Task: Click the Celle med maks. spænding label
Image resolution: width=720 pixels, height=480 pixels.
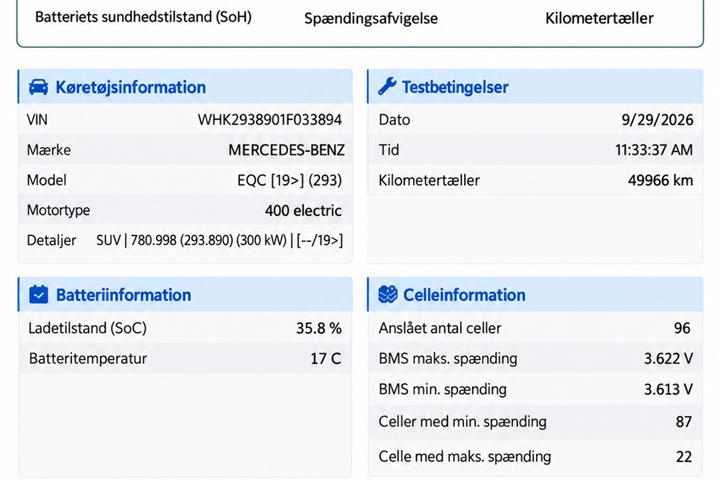Action: click(465, 457)
